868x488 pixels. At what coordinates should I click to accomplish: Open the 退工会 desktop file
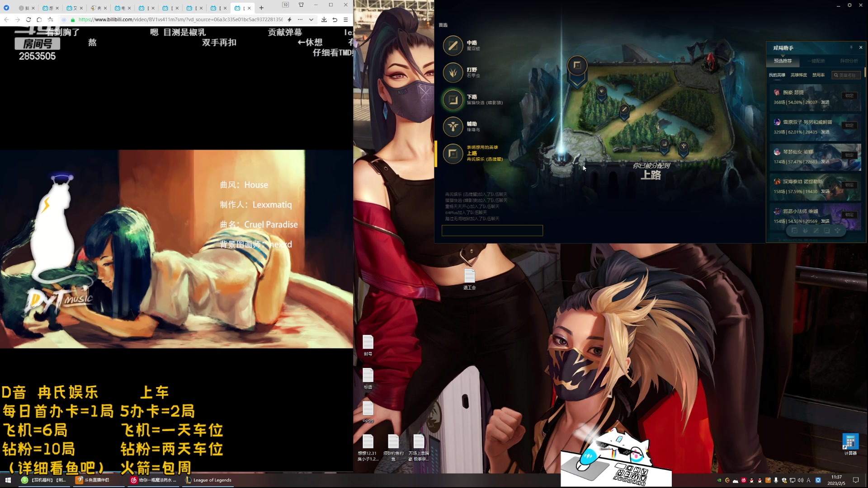(x=470, y=279)
